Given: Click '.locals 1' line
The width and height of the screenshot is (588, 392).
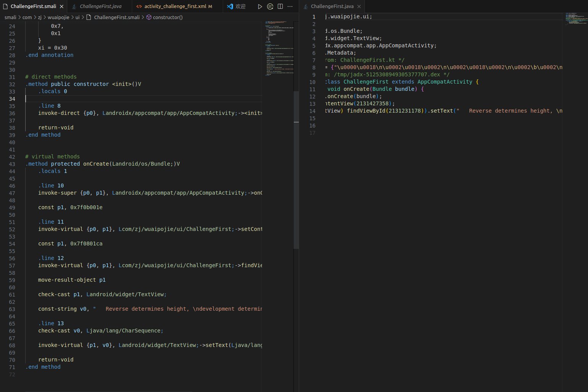Looking at the screenshot, I should (x=53, y=171).
